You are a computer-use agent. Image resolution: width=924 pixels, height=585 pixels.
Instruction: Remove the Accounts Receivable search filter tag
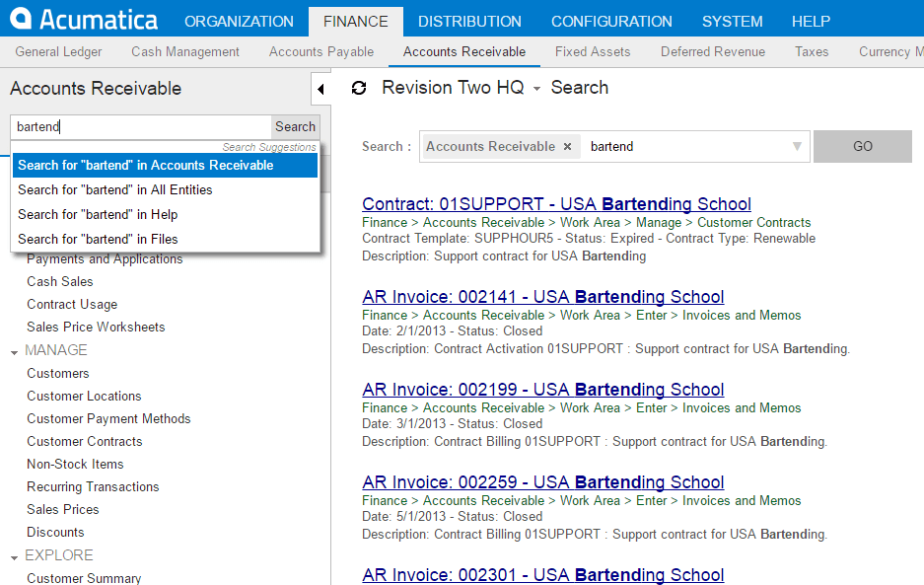point(567,146)
